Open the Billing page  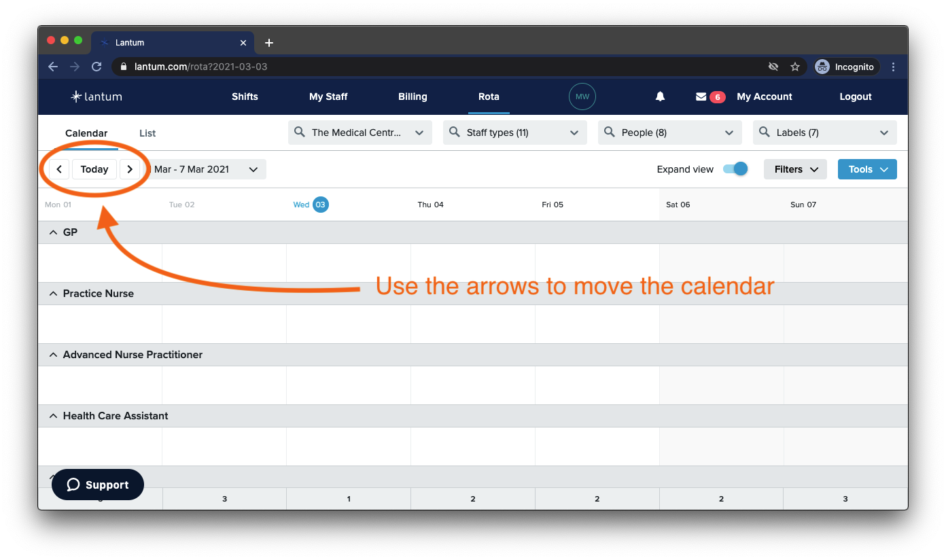tap(413, 97)
